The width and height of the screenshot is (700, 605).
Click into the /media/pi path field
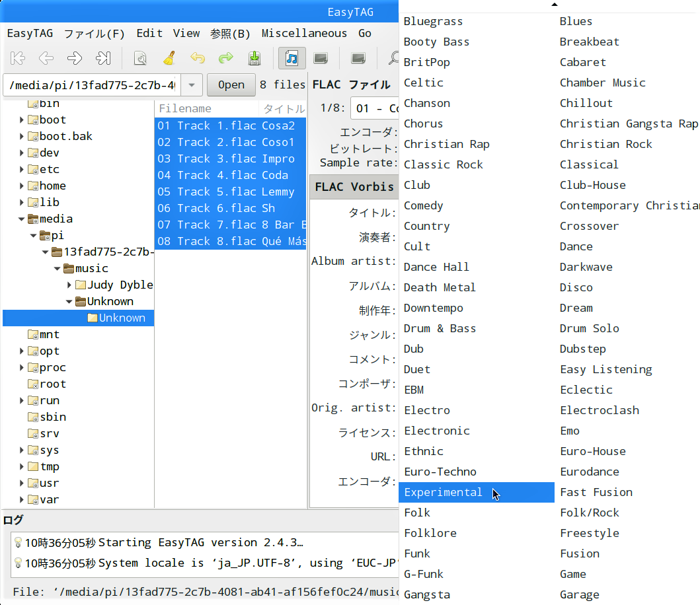tap(92, 85)
